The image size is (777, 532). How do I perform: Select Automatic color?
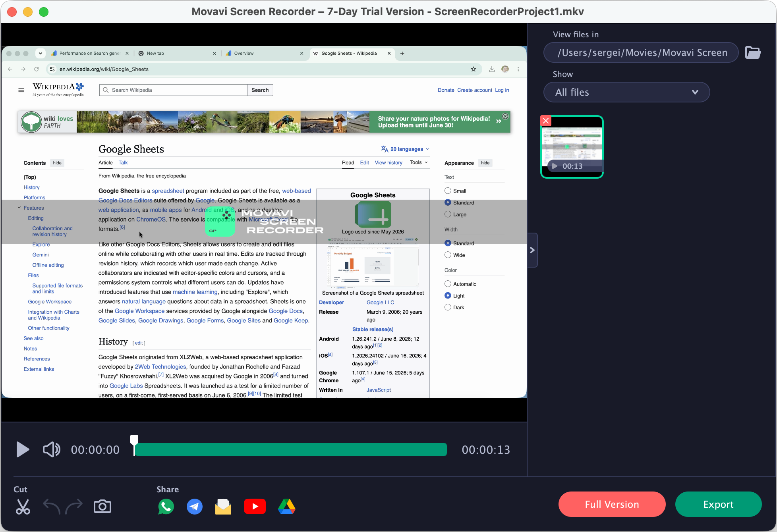[x=448, y=284]
